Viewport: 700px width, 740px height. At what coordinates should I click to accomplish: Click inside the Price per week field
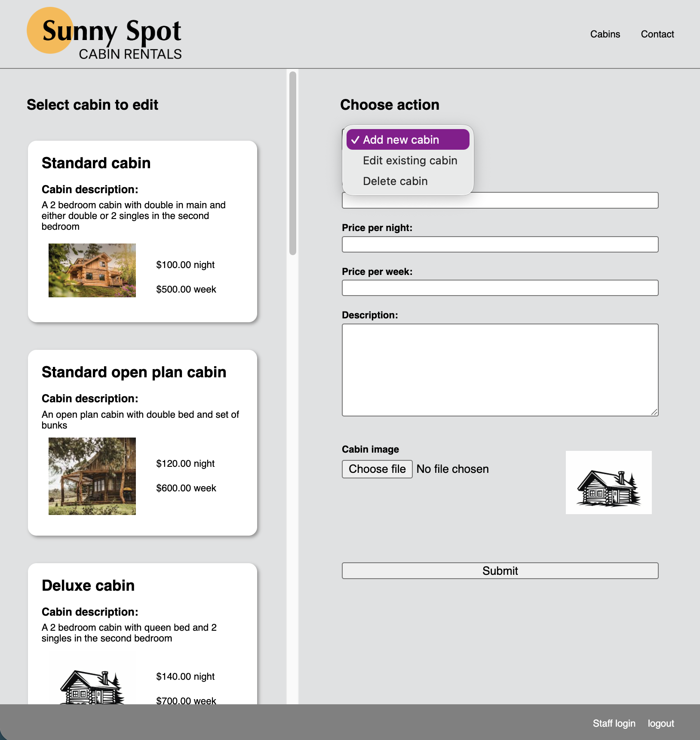pyautogui.click(x=500, y=288)
